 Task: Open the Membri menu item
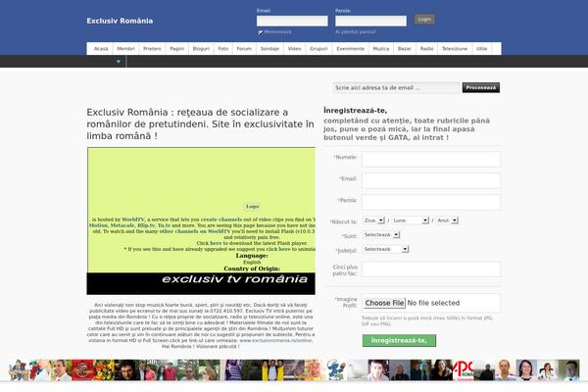125,49
